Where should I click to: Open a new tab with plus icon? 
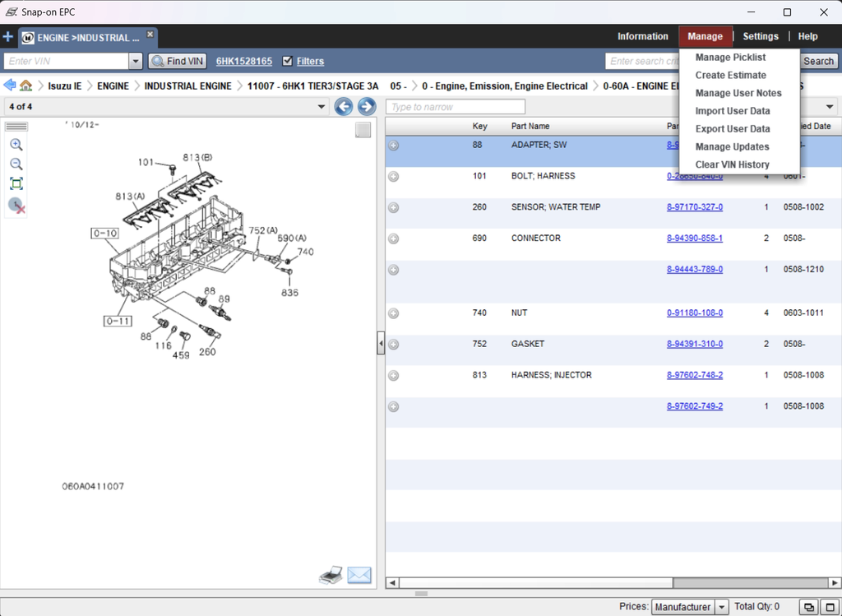coord(7,37)
